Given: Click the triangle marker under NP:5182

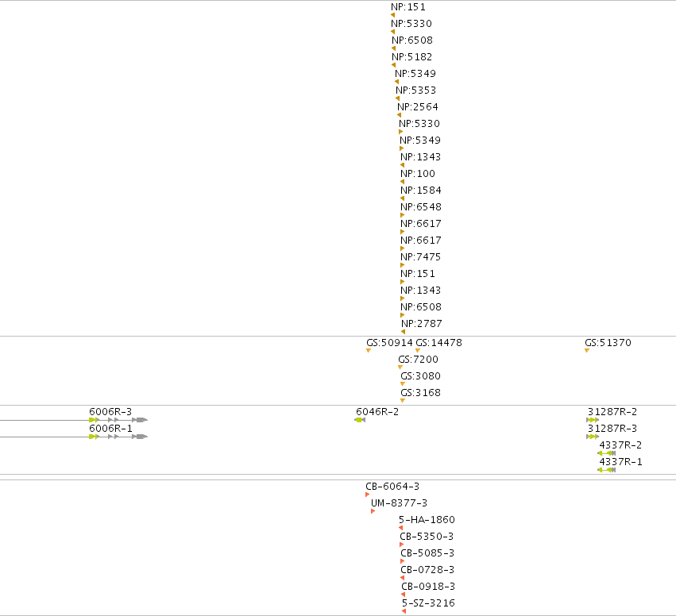Looking at the screenshot, I should (393, 65).
